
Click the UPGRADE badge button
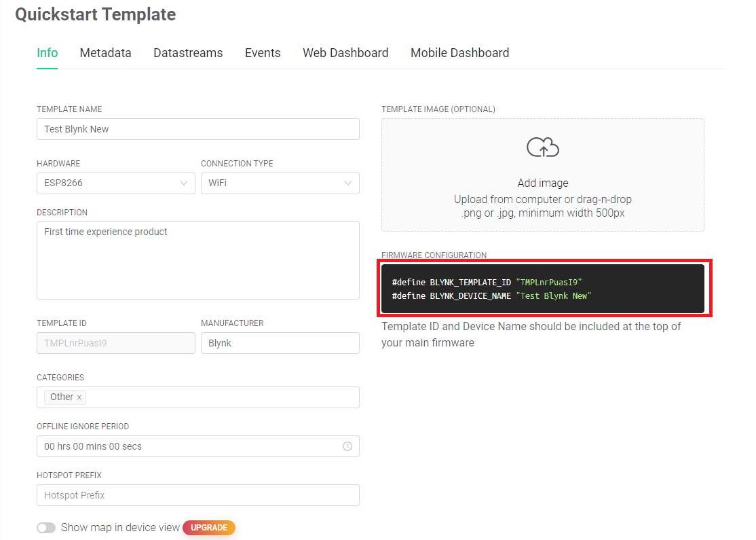click(x=209, y=528)
